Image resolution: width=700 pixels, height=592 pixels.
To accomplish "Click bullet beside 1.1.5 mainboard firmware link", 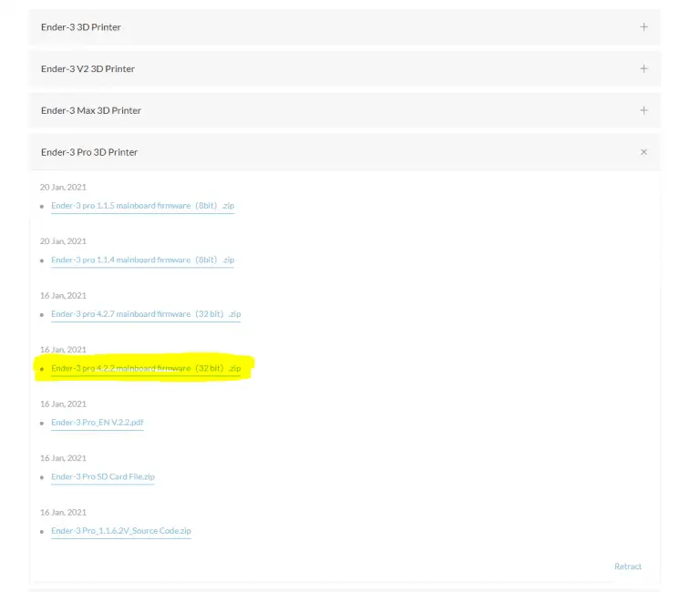I will tap(42, 207).
